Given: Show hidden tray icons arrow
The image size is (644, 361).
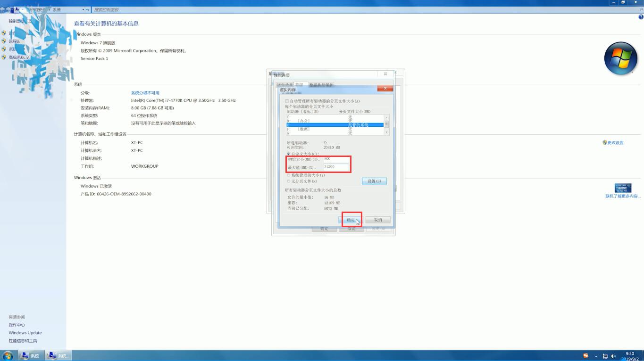Looking at the screenshot, I should pyautogui.click(x=596, y=356).
